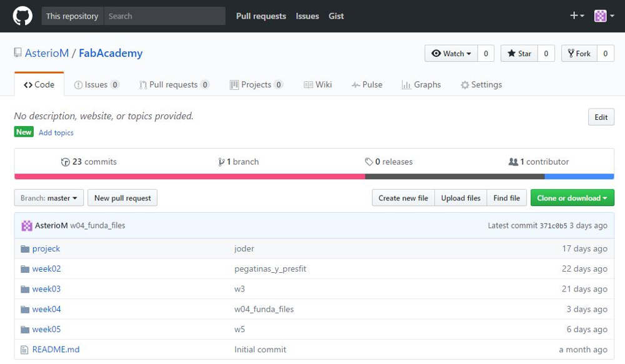Click the README.md file icon
Image resolution: width=625 pixels, height=364 pixels.
pos(24,350)
